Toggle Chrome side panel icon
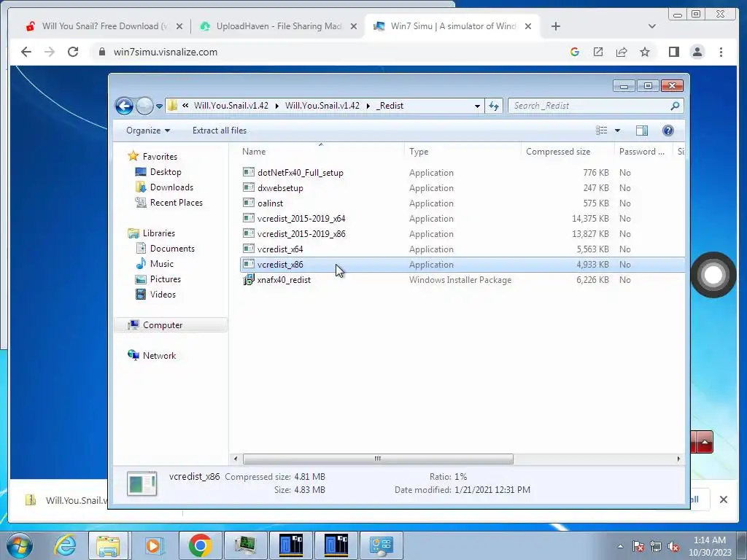 [x=673, y=52]
